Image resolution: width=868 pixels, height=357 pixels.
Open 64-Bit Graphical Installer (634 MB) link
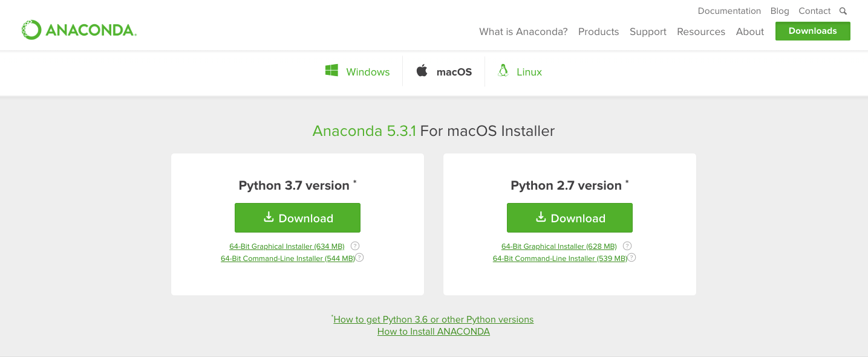(x=287, y=246)
